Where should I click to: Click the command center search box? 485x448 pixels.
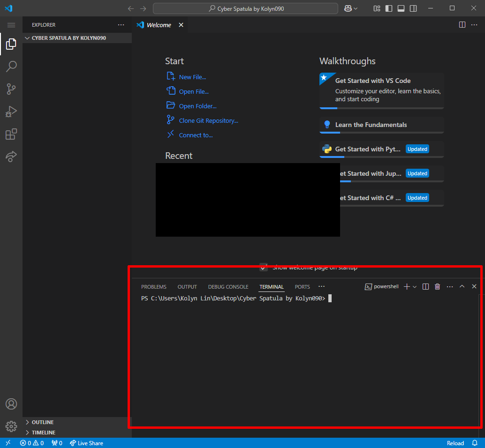[245, 8]
